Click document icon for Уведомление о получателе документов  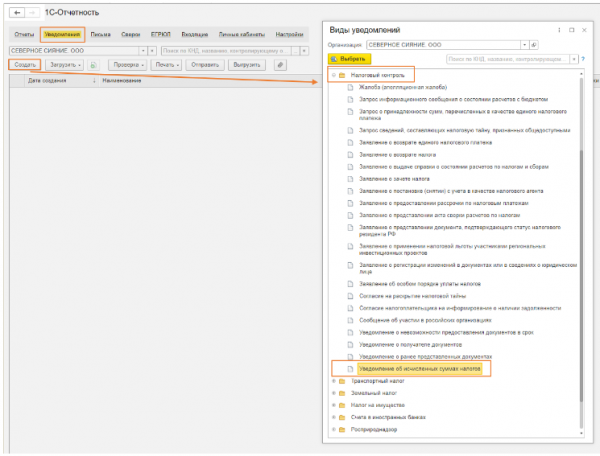[350, 344]
